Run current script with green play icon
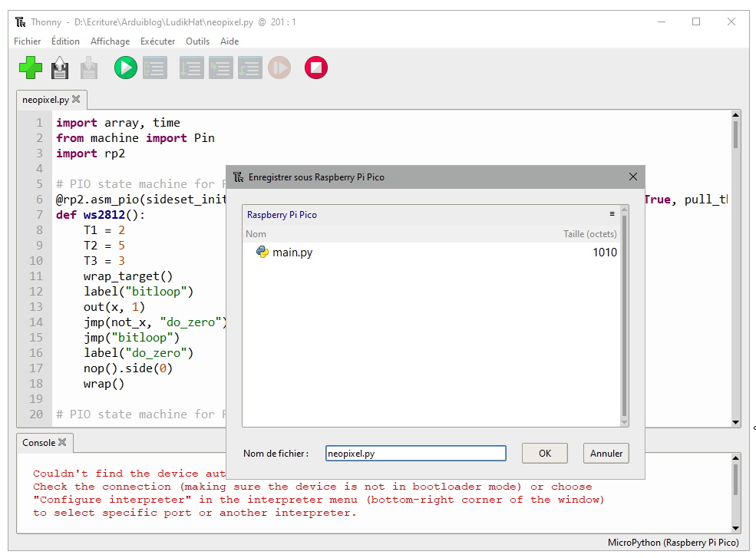This screenshot has width=756, height=558. point(125,68)
